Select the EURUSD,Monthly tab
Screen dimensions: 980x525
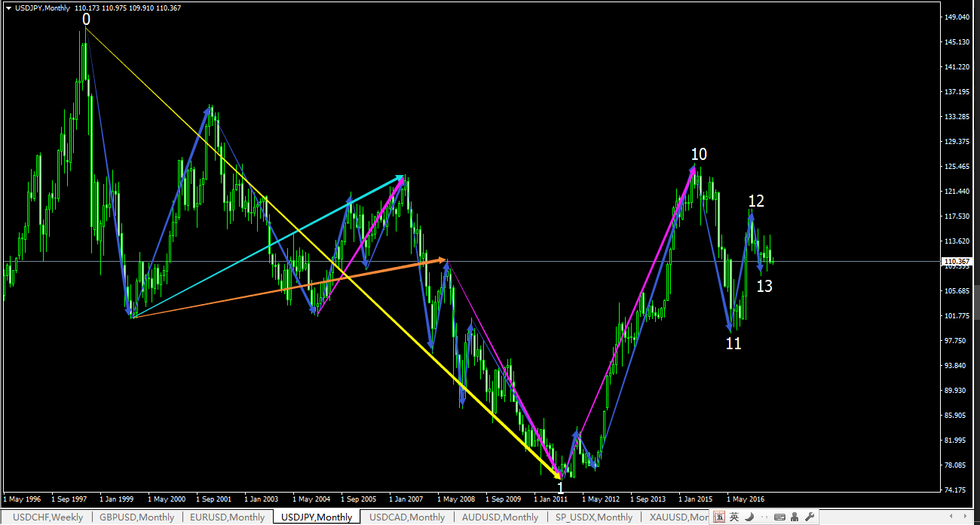(227, 517)
